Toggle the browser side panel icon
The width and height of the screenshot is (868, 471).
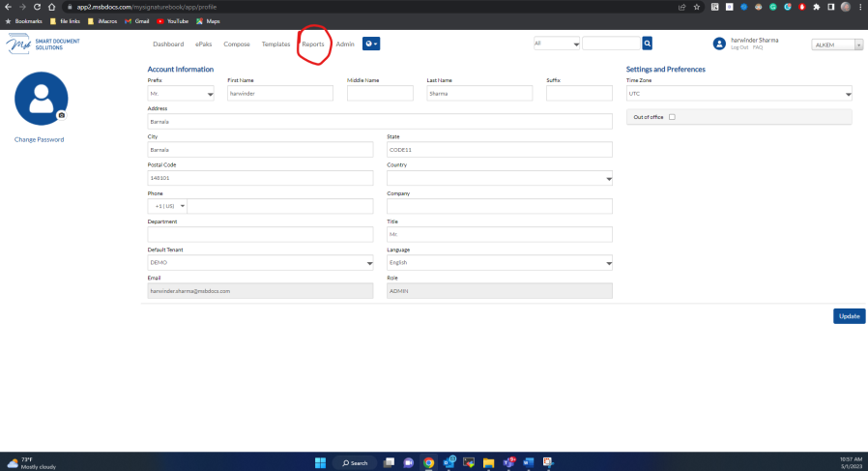(831, 7)
